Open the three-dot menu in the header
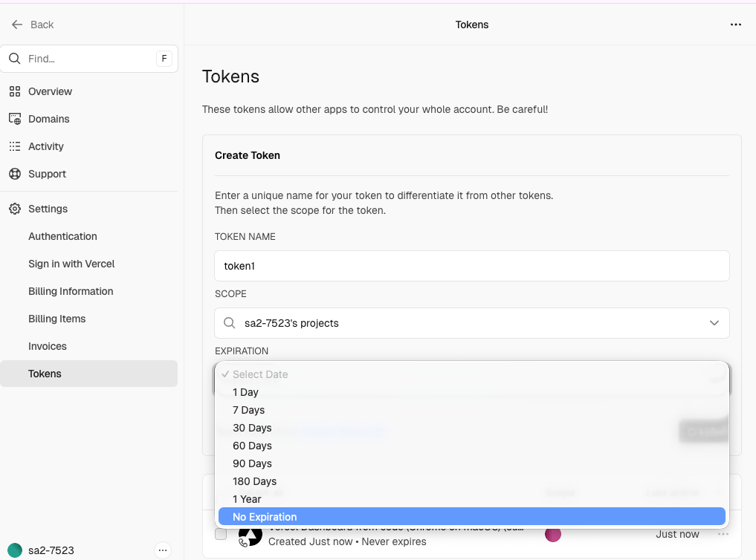This screenshot has height=560, width=756. coord(735,25)
